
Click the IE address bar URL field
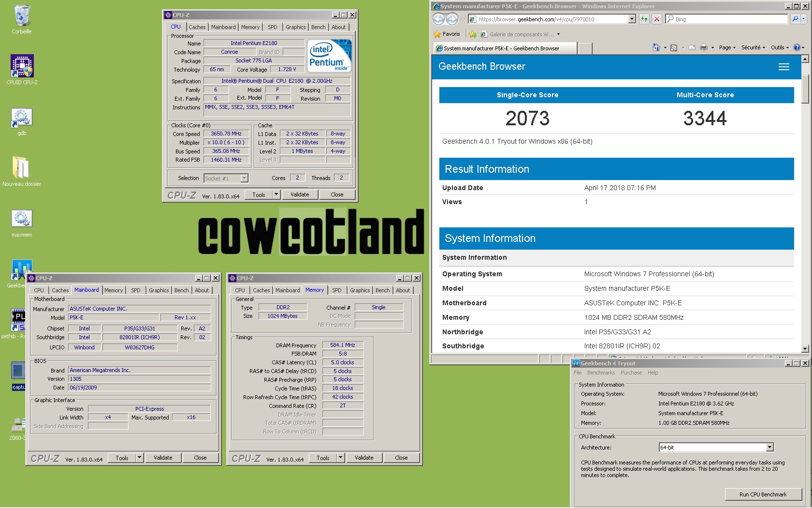coord(549,19)
